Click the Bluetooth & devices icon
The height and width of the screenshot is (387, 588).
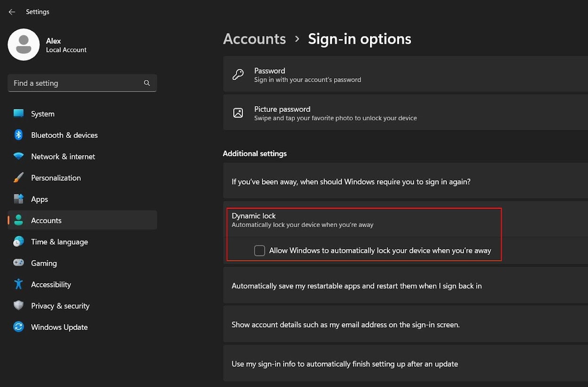coord(18,135)
